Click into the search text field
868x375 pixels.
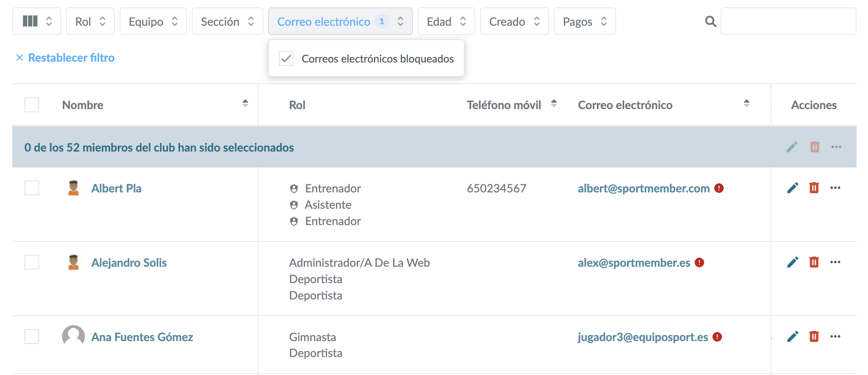point(788,22)
